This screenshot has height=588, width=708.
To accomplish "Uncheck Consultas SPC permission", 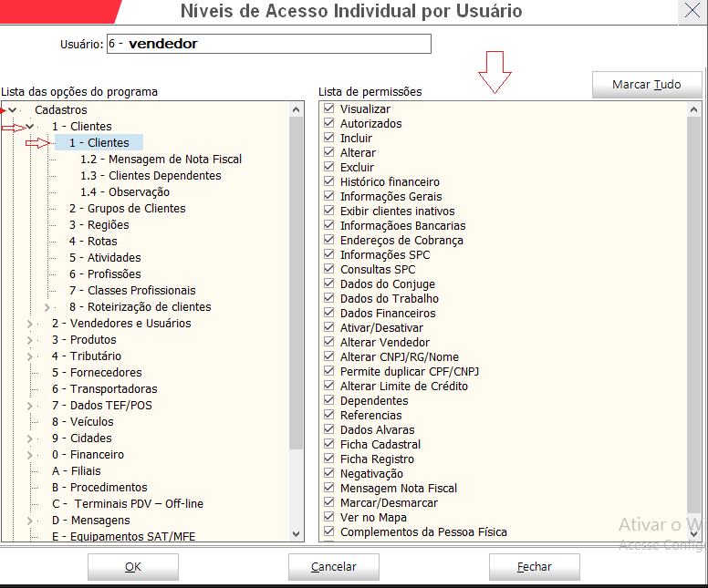I will click(x=329, y=269).
